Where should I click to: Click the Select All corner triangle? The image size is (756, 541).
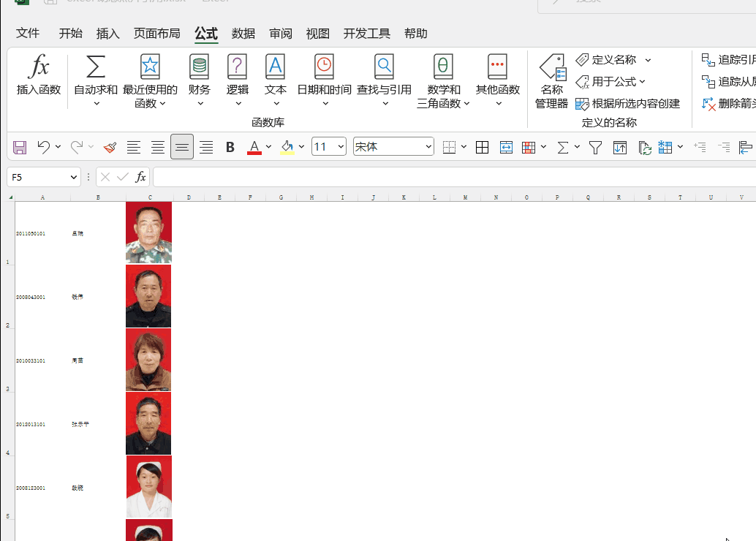(11, 197)
